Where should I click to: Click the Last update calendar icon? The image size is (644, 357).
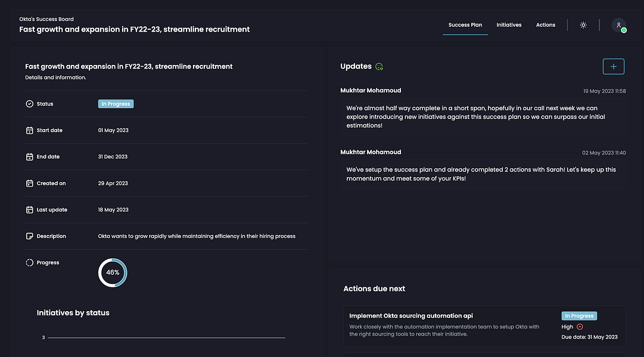30,210
